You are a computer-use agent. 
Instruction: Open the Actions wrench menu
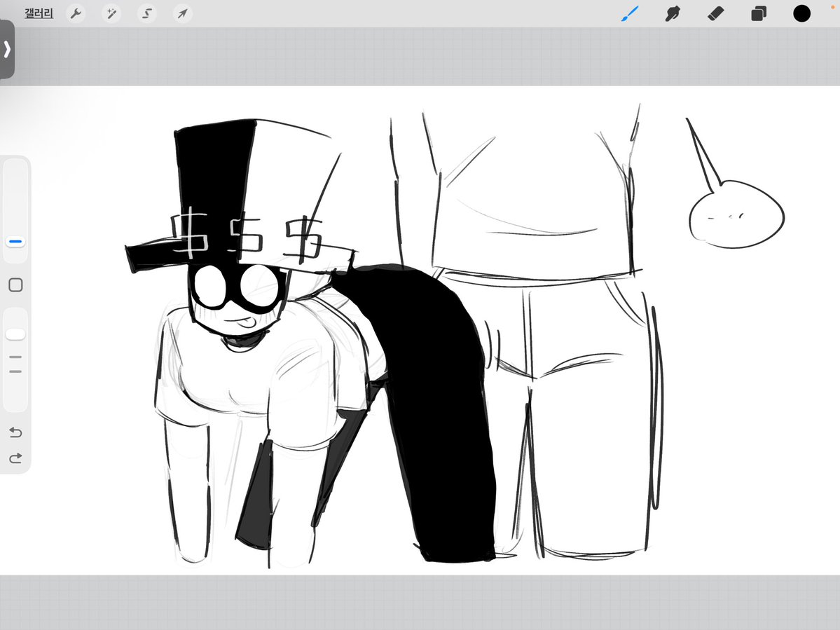coord(76,13)
